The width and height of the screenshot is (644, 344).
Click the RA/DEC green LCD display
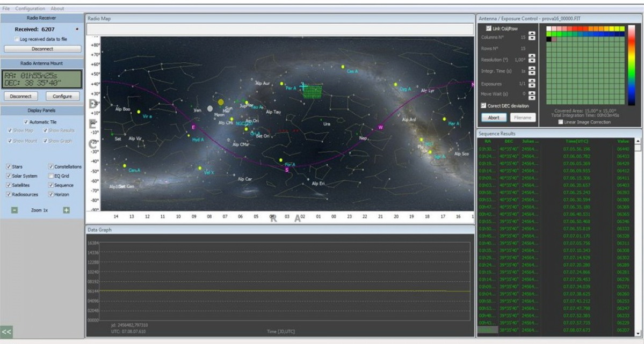[x=42, y=79]
